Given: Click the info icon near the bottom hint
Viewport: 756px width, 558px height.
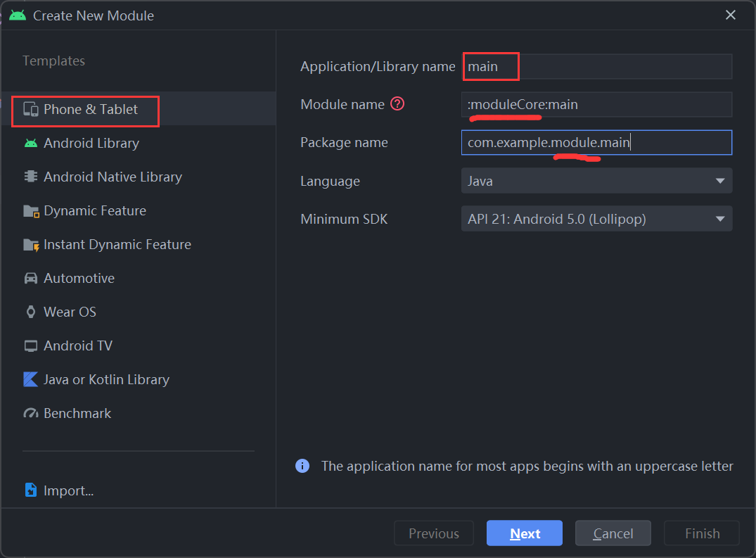Looking at the screenshot, I should click(302, 466).
